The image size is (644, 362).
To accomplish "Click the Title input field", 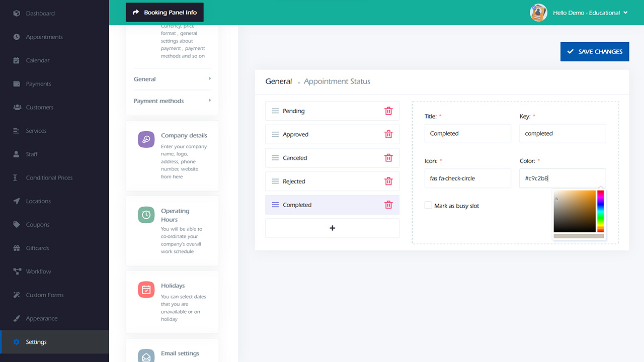I will coord(468,133).
